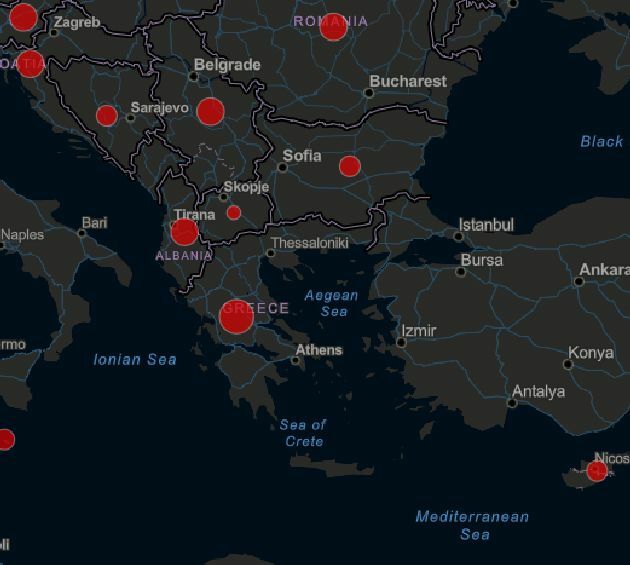Click the Antalya city marker dot
Image resolution: width=630 pixels, height=565 pixels.
tap(512, 403)
